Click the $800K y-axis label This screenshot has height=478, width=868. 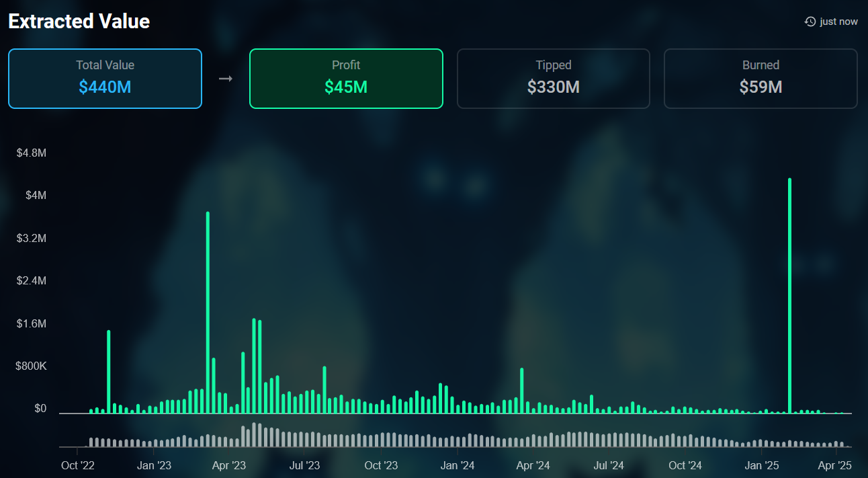click(32, 366)
